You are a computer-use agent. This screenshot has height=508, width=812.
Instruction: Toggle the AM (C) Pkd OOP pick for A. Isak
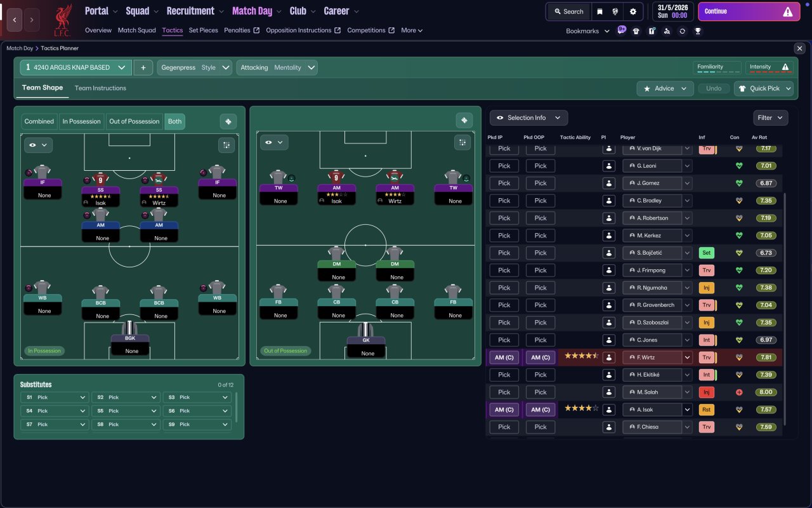pyautogui.click(x=540, y=410)
